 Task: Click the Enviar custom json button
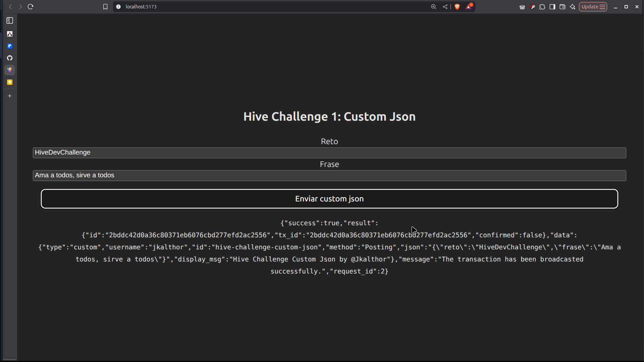pyautogui.click(x=329, y=199)
